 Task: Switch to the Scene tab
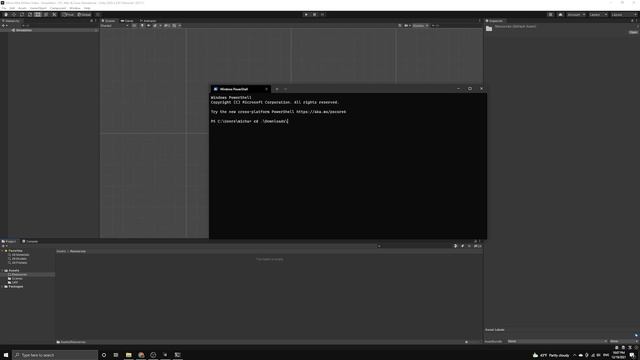tap(109, 21)
